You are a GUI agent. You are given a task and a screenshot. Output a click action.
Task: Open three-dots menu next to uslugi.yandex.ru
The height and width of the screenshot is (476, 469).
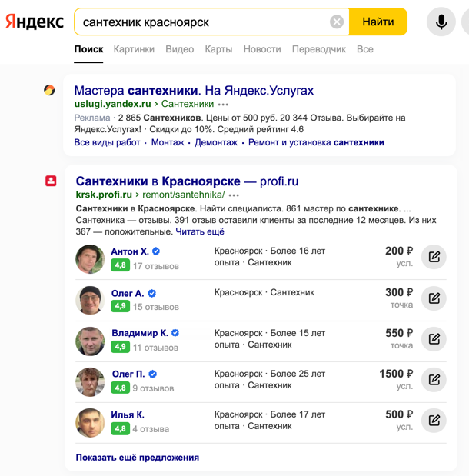pos(223,105)
